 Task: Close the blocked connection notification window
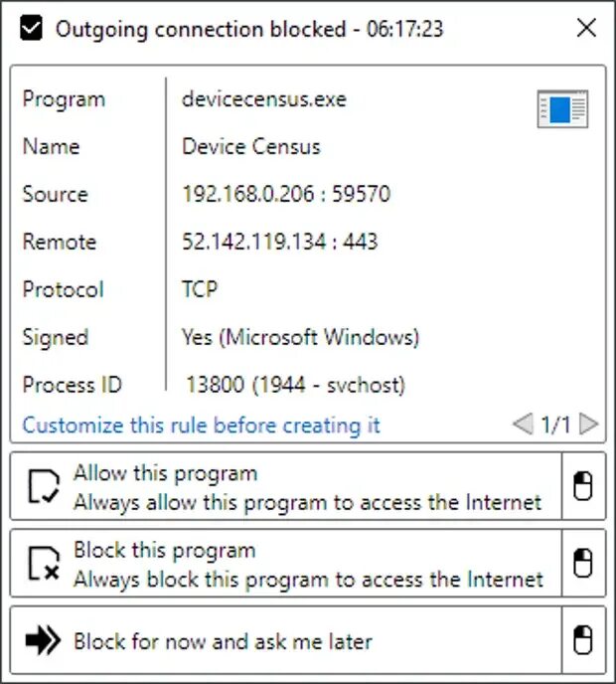[x=586, y=29]
